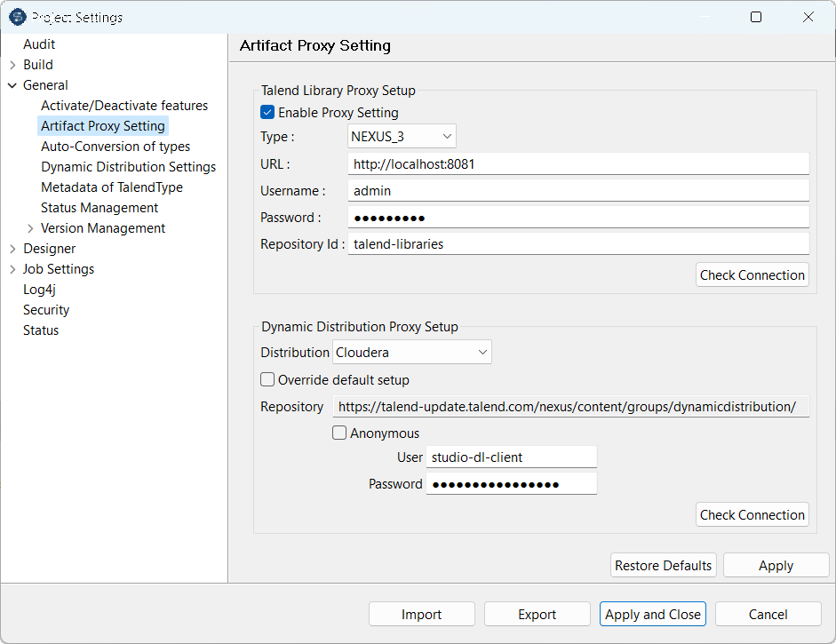The image size is (836, 644).
Task: Tick the Anonymous checkbox
Action: 339,433
